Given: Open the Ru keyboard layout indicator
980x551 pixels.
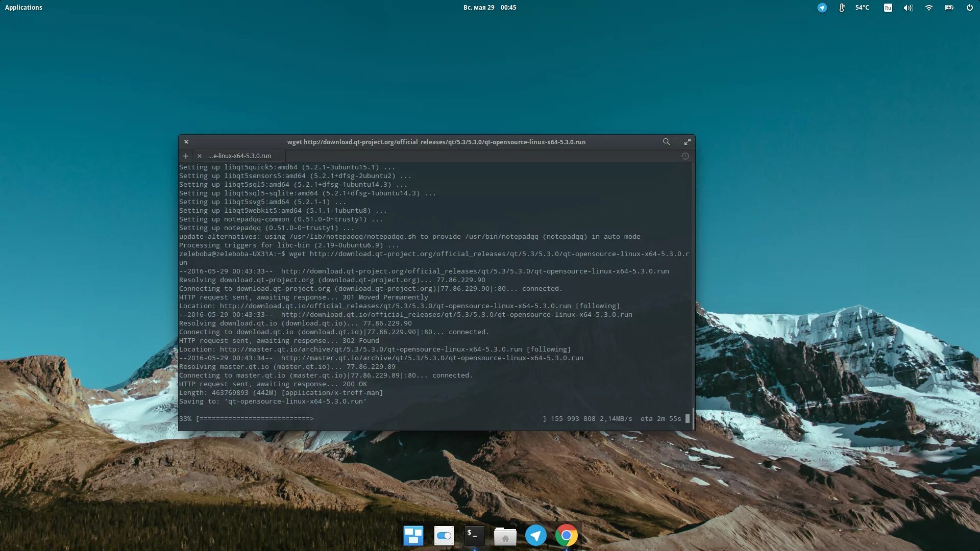Looking at the screenshot, I should click(888, 8).
